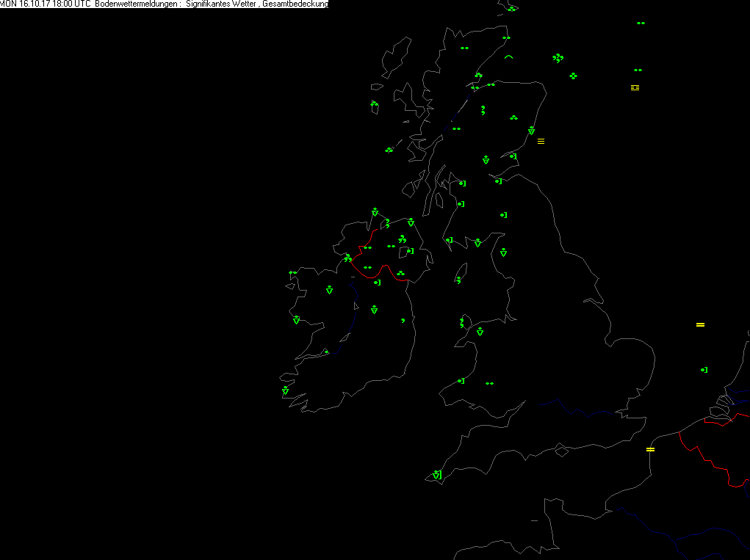Select the yellow broken-line fog symbol
The height and width of the screenshot is (560, 750).
[635, 87]
